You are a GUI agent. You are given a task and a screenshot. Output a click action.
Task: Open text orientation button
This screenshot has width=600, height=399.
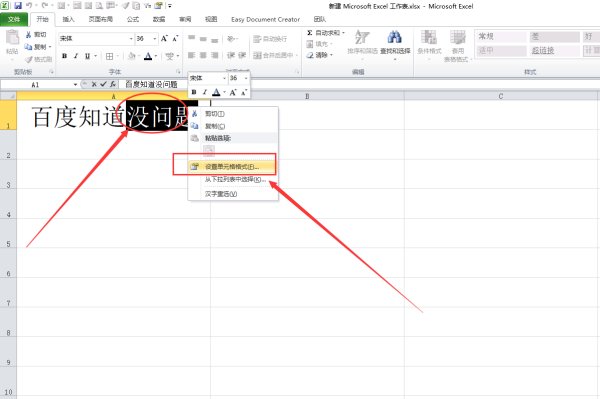232,39
